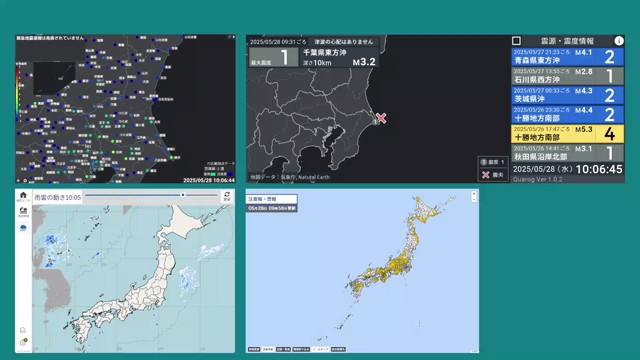Select the 石川県西方沖 M2.8 earthquake entry
The height and width of the screenshot is (360, 640).
point(567,76)
